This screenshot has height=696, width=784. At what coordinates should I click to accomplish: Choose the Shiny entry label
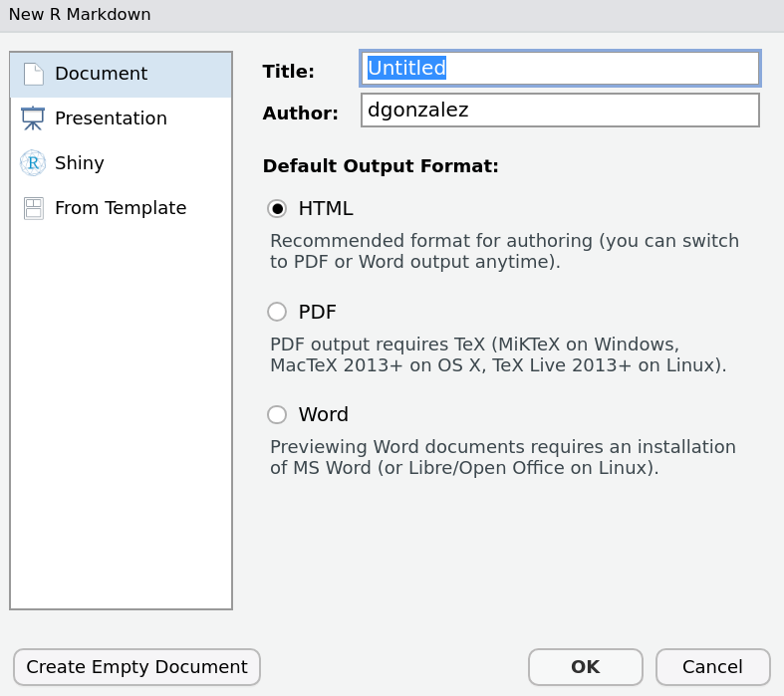click(80, 163)
